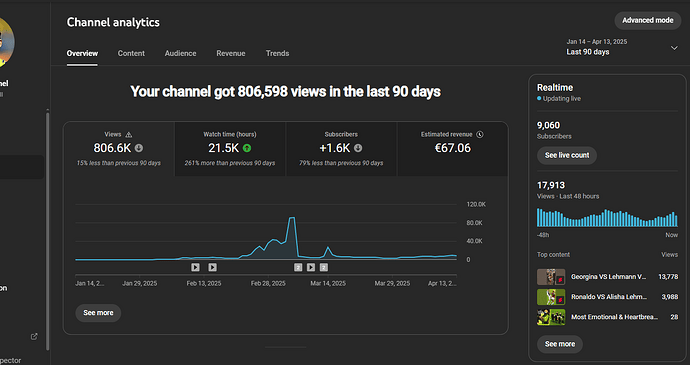
Task: Expand the date selector using the chevron arrow
Action: point(674,48)
